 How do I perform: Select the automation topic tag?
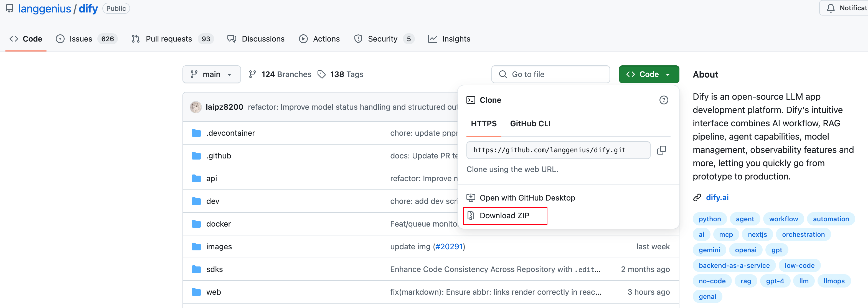pos(831,219)
